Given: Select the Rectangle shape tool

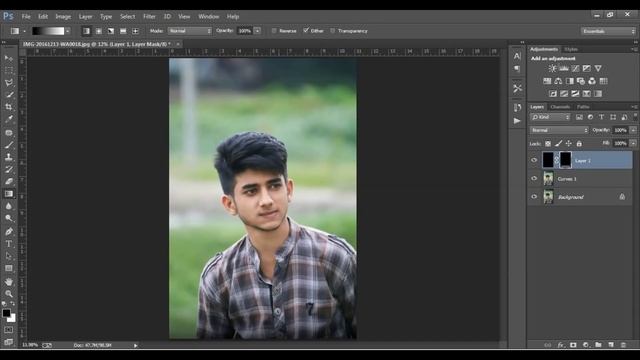Looking at the screenshot, I should pos(9,268).
